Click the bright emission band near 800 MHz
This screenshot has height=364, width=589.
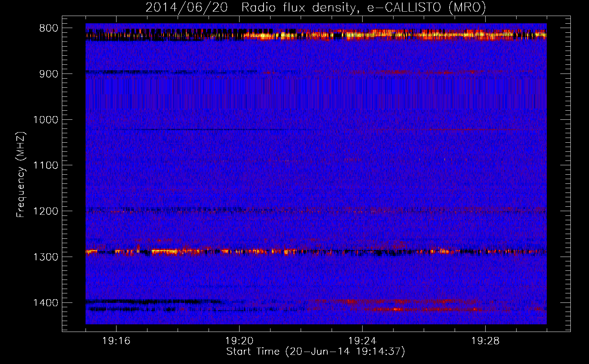[x=316, y=35]
